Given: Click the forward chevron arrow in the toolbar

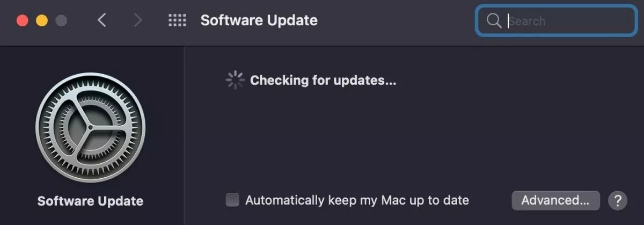Looking at the screenshot, I should tap(138, 20).
